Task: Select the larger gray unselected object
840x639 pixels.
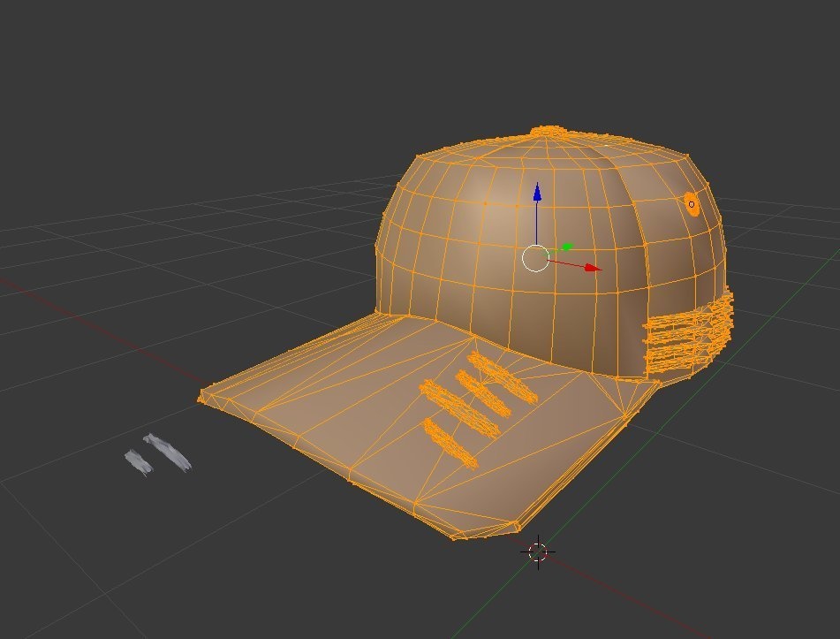Action: click(167, 453)
